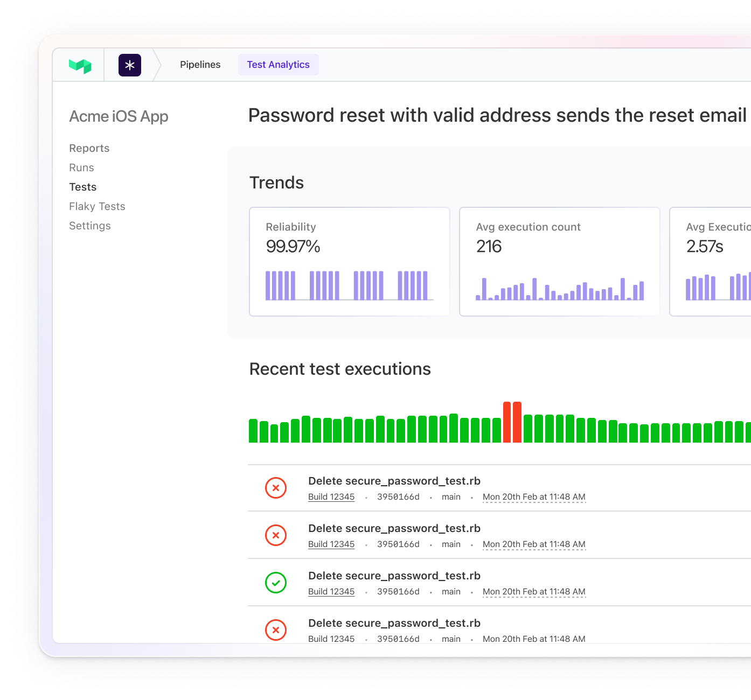Go to Runs in the sidebar
Viewport: 751px width, 700px height.
point(81,167)
